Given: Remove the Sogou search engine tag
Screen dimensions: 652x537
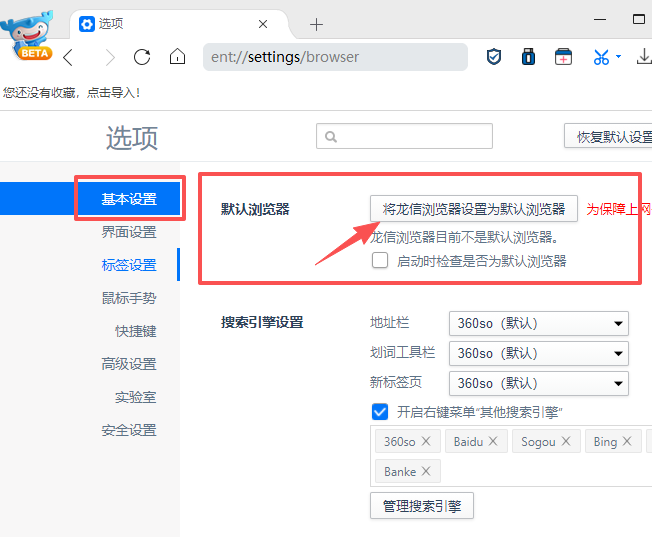Looking at the screenshot, I should pyautogui.click(x=567, y=441).
